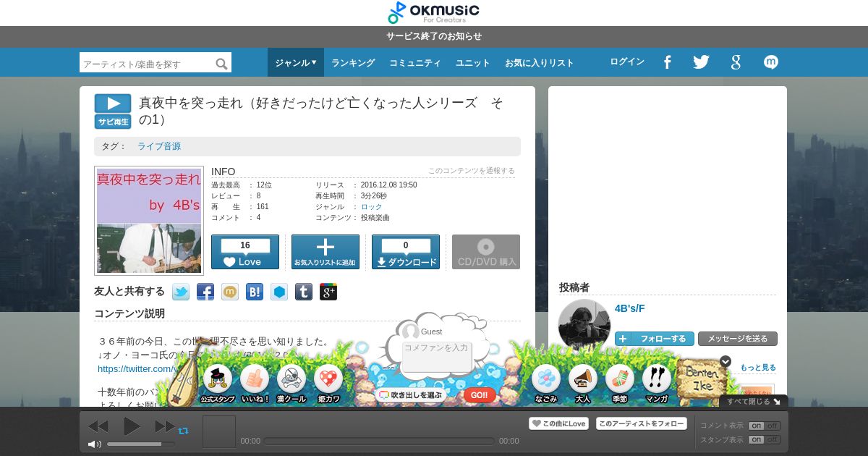868x456 pixels.
Task: Report content via このコンテンツを通報する
Action: pos(472,171)
